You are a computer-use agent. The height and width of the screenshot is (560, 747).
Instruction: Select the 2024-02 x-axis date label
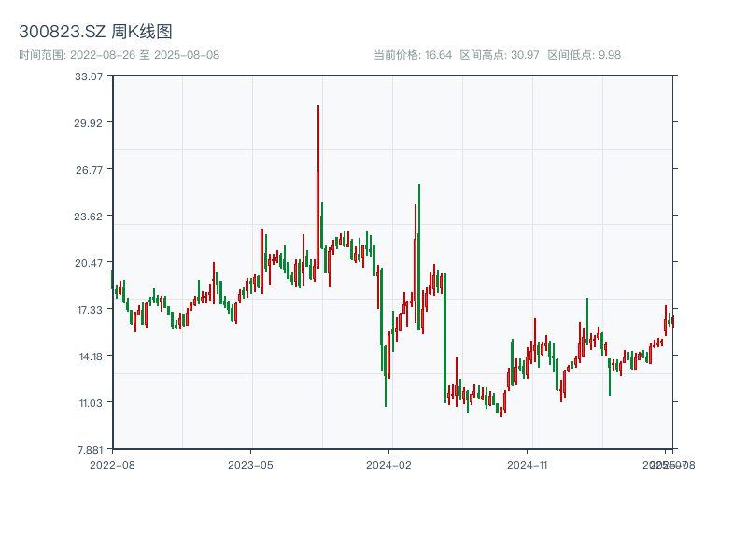pyautogui.click(x=389, y=464)
